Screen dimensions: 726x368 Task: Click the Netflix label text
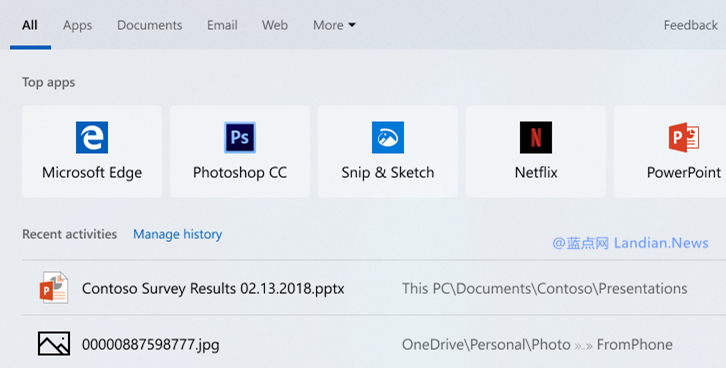pos(536,173)
